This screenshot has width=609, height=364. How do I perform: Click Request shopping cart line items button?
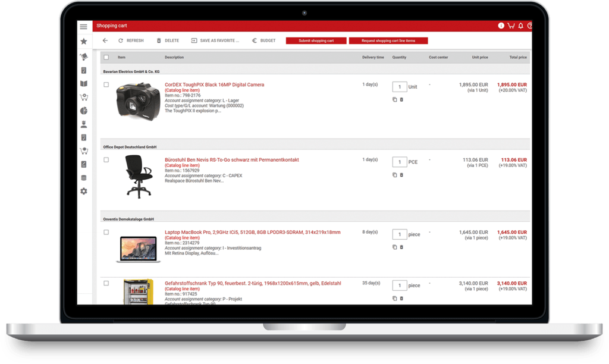(388, 40)
